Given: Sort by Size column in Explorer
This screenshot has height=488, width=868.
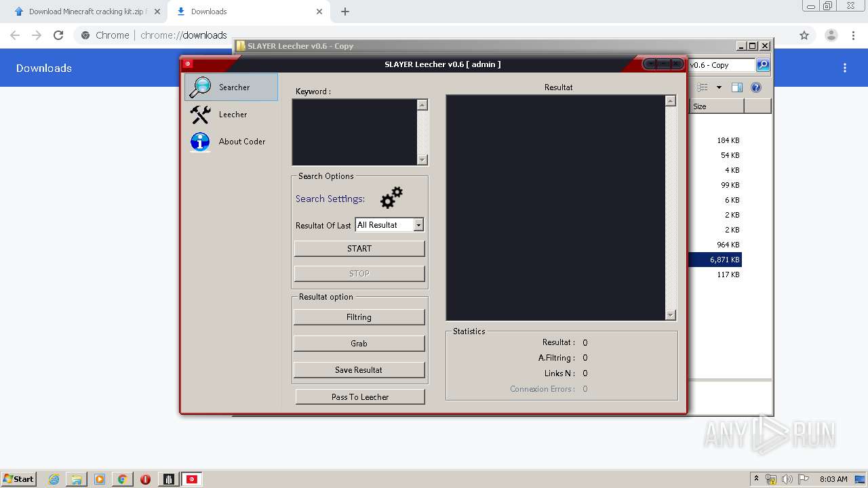Looking at the screenshot, I should tap(717, 106).
